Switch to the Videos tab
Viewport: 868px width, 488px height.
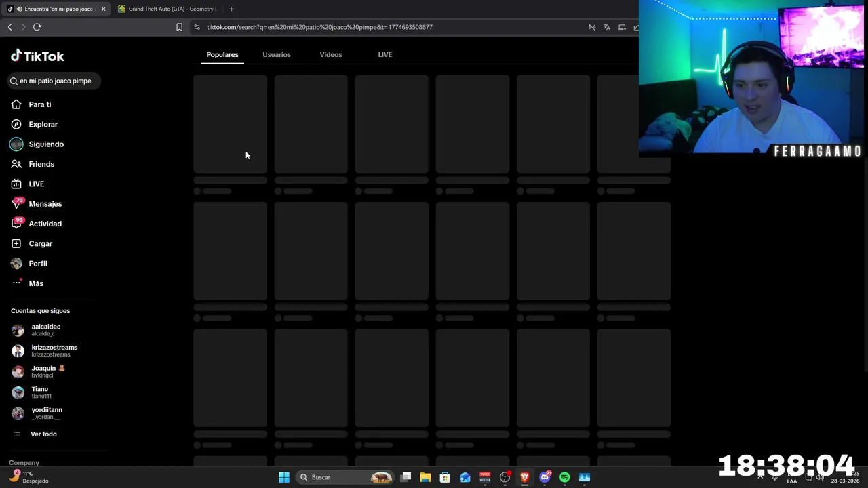click(x=331, y=54)
